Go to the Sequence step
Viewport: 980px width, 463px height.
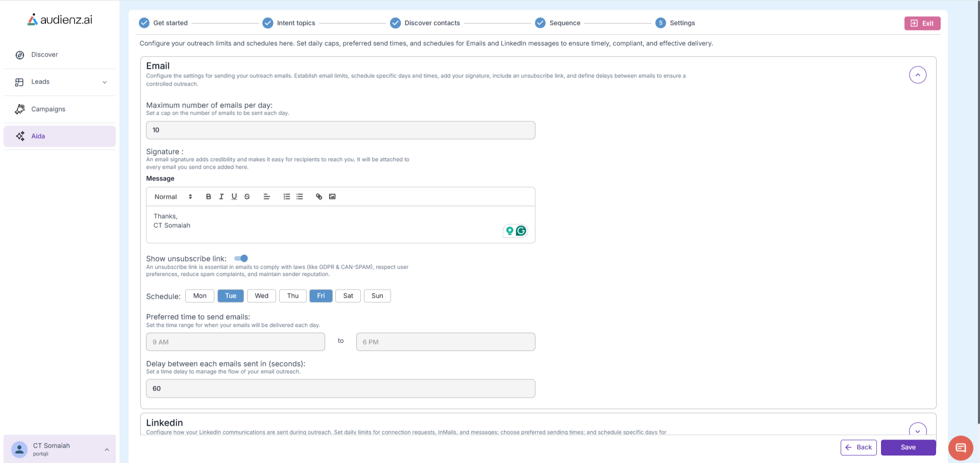[x=565, y=23]
